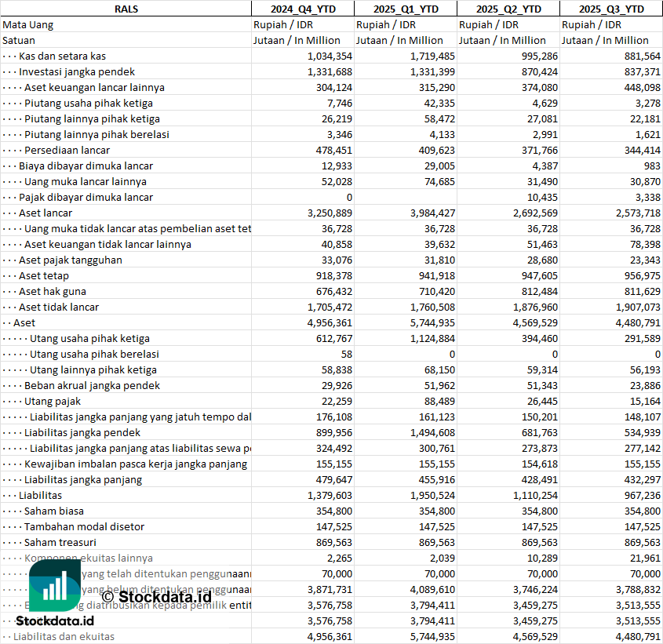The image size is (663, 644).
Task: Select Uang muka tidak lancar atas pembelian label
Action: (x=137, y=228)
